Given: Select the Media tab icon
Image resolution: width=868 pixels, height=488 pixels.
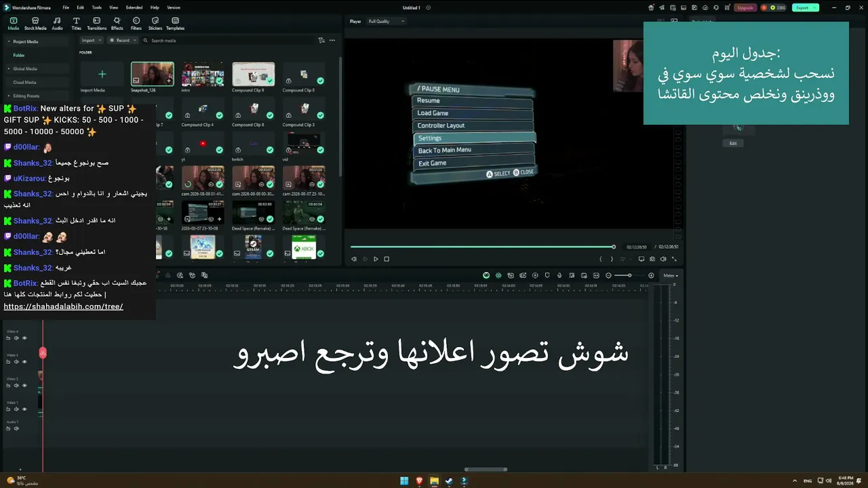Looking at the screenshot, I should point(13,24).
